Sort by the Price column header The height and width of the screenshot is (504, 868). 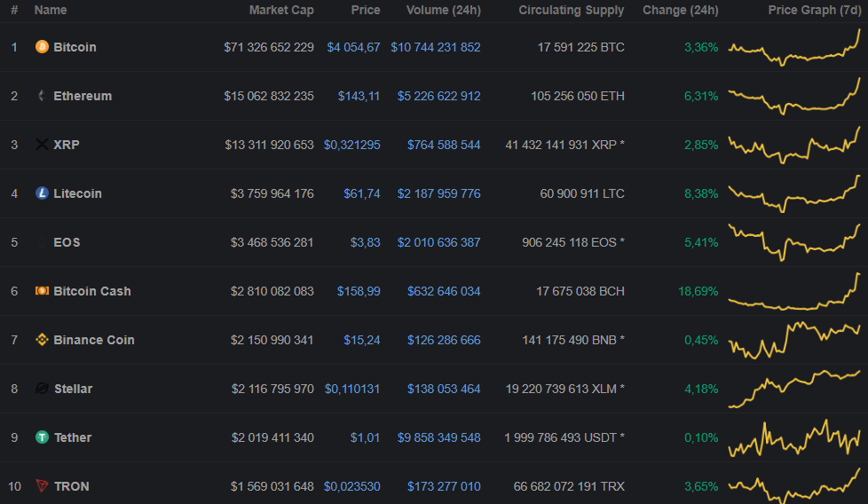365,11
